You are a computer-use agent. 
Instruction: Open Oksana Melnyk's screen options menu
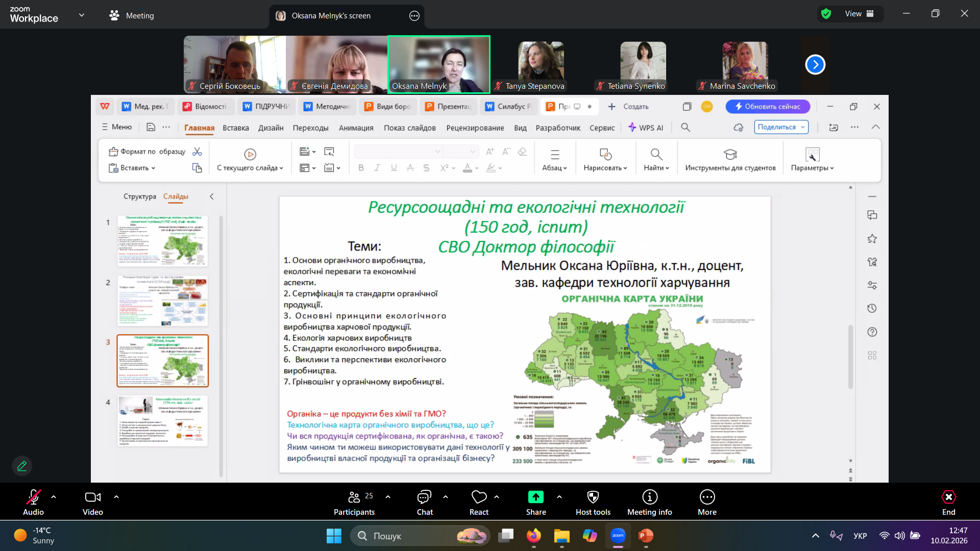(414, 16)
